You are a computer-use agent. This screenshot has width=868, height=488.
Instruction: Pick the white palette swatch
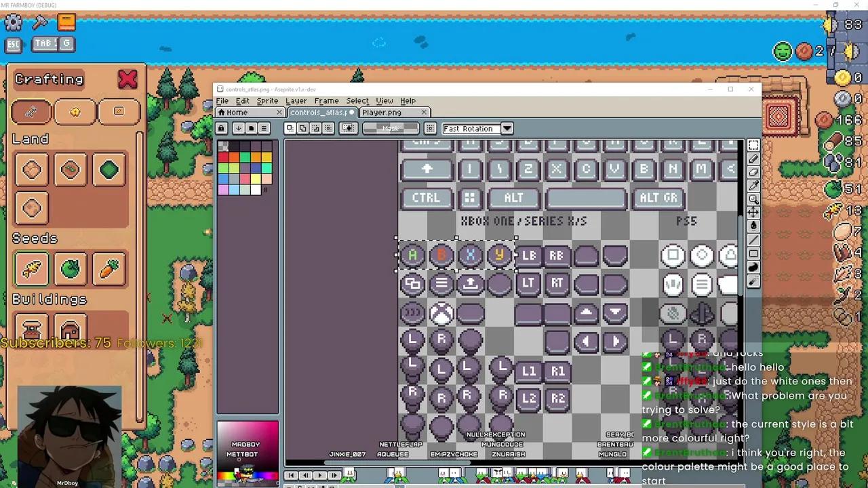(255, 190)
